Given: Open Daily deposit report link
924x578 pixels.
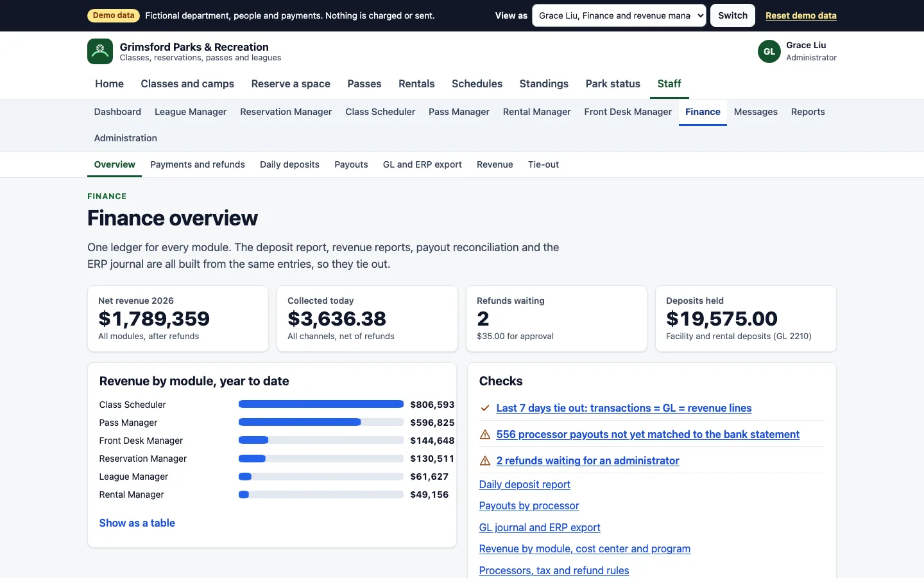Looking at the screenshot, I should (x=525, y=485).
